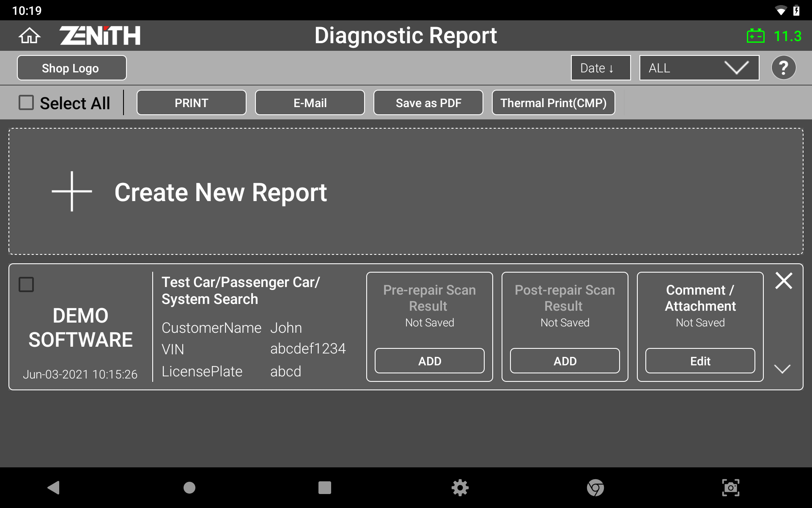Choose Save as PDF
The height and width of the screenshot is (508, 812).
coord(428,102)
